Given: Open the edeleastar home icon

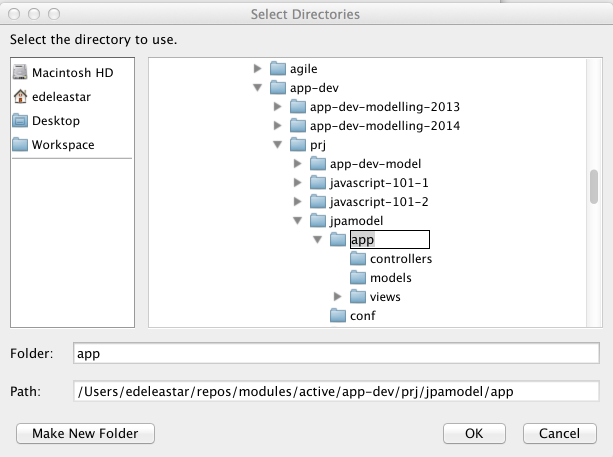Looking at the screenshot, I should click(20, 97).
